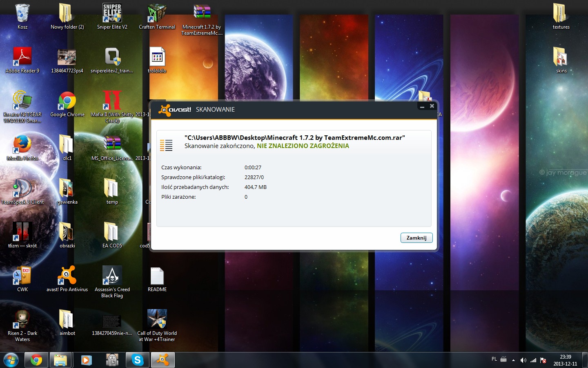Viewport: 588px width, 368px height.
Task: Select the textures folder on desktop
Action: (x=561, y=17)
